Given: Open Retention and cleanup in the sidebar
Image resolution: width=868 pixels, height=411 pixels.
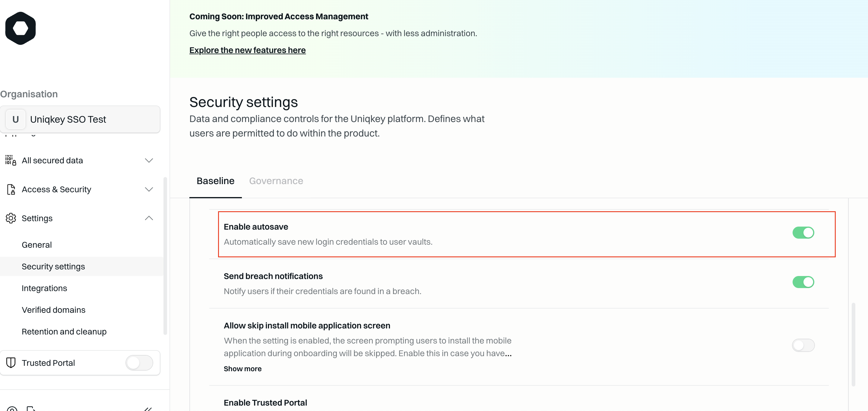Looking at the screenshot, I should pyautogui.click(x=64, y=332).
